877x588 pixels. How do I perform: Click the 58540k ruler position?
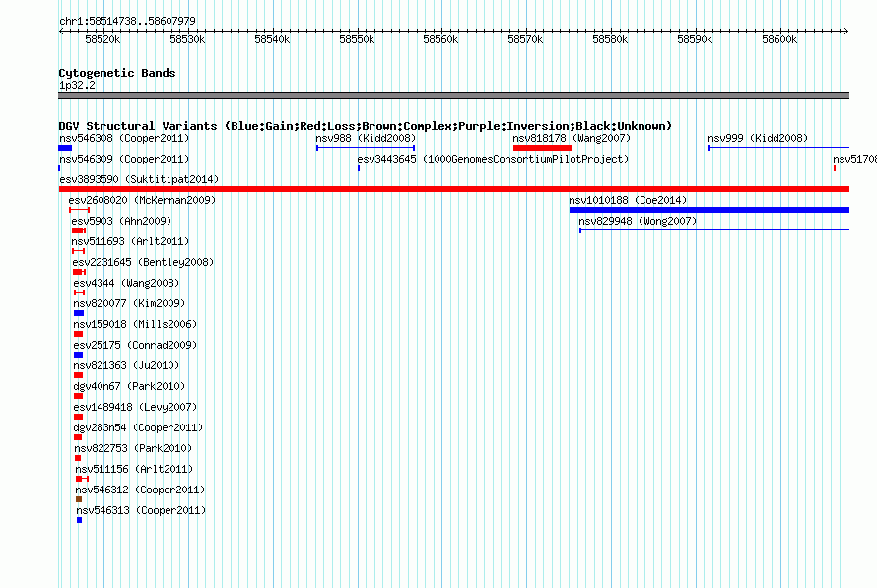pyautogui.click(x=272, y=39)
